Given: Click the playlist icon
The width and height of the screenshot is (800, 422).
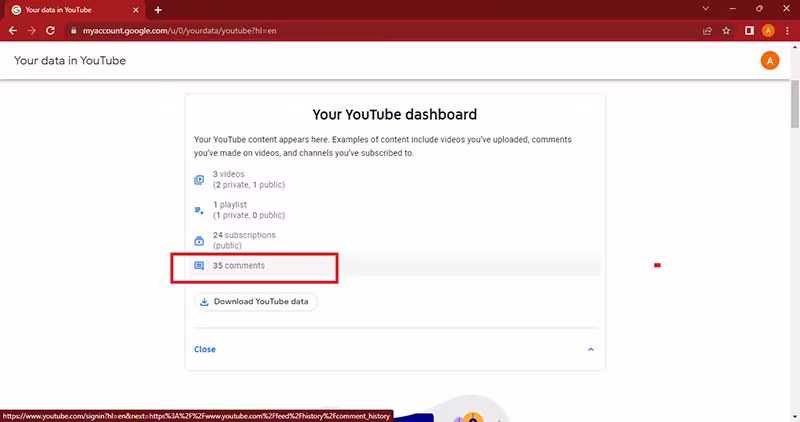Looking at the screenshot, I should point(199,210).
